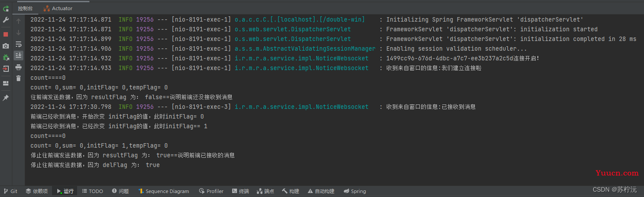The image size is (644, 197).
Task: Jump to next stack trace with down arrow
Action: pos(19,33)
